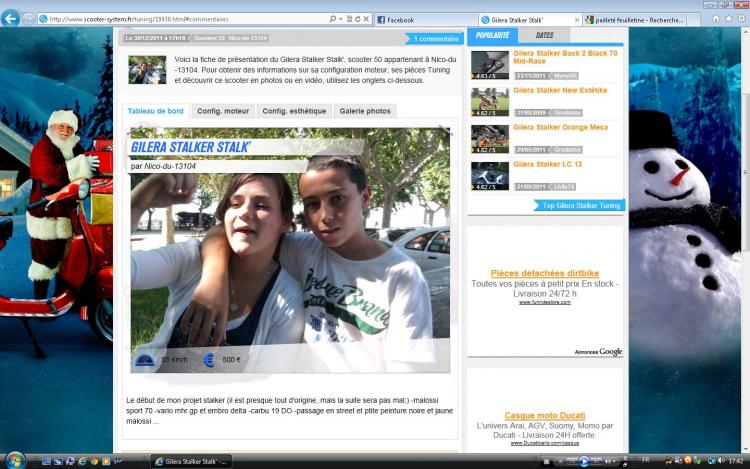Click the date label '30/12/2011 à 17h18'
Image resolution: width=750 pixels, height=469 pixels.
(155, 38)
